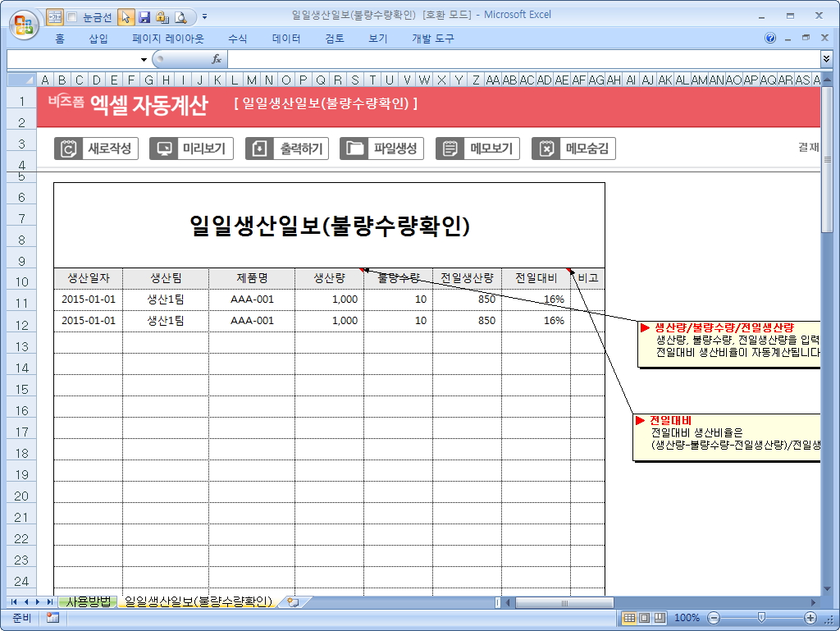Open the Name Box dropdown arrow
Viewport: 840px width, 631px height.
coord(144,59)
